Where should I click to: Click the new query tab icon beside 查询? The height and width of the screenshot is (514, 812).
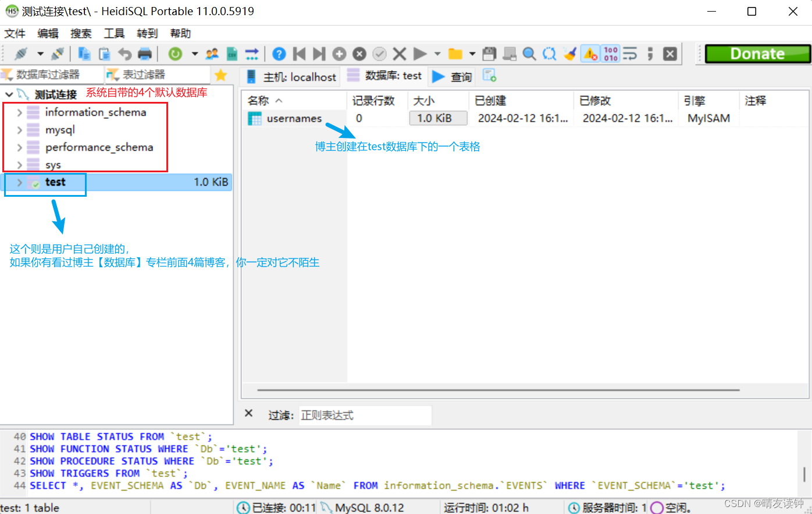click(x=489, y=76)
